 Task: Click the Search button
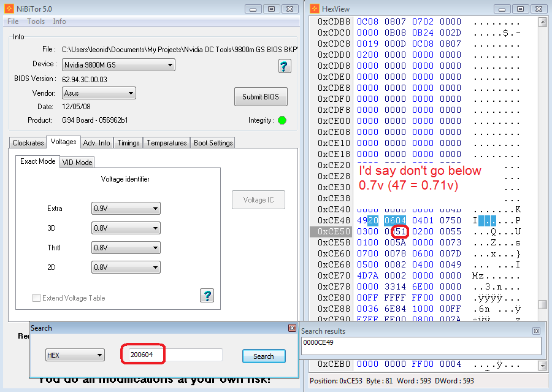click(264, 356)
